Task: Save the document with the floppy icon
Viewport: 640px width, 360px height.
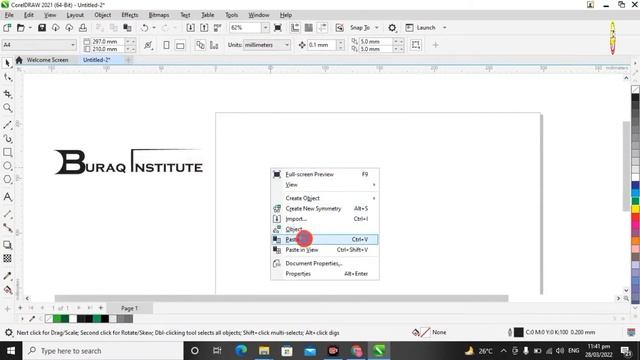Action: 42,28
